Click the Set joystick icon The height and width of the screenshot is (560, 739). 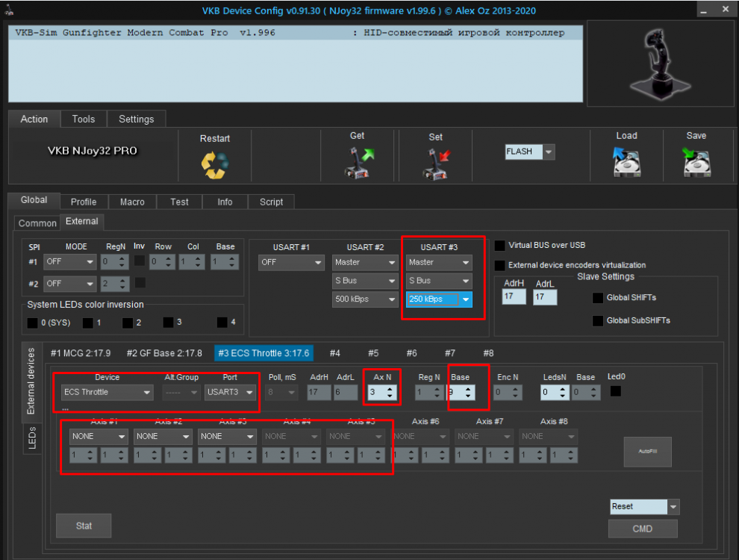pyautogui.click(x=435, y=164)
